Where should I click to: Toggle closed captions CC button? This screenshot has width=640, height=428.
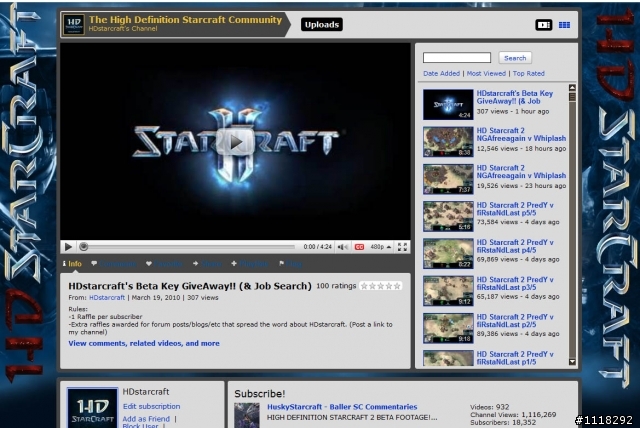tap(359, 247)
